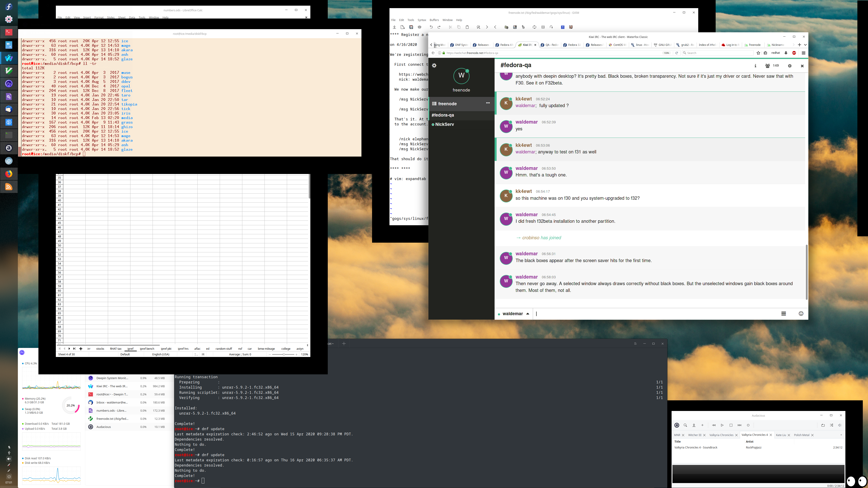Select Valkyria Chronicles 4 - Soundtrack row
The height and width of the screenshot is (488, 868).
click(758, 447)
